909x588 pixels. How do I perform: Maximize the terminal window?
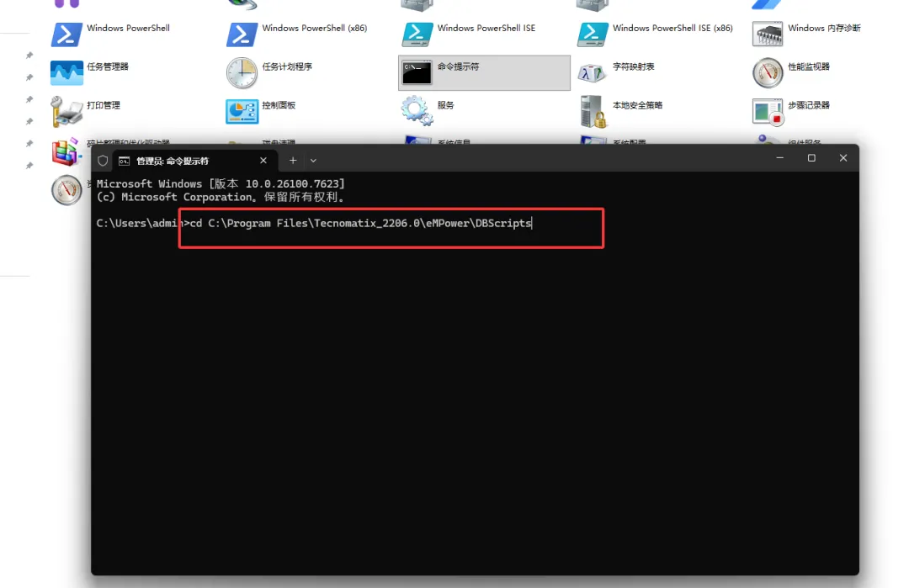tap(811, 158)
